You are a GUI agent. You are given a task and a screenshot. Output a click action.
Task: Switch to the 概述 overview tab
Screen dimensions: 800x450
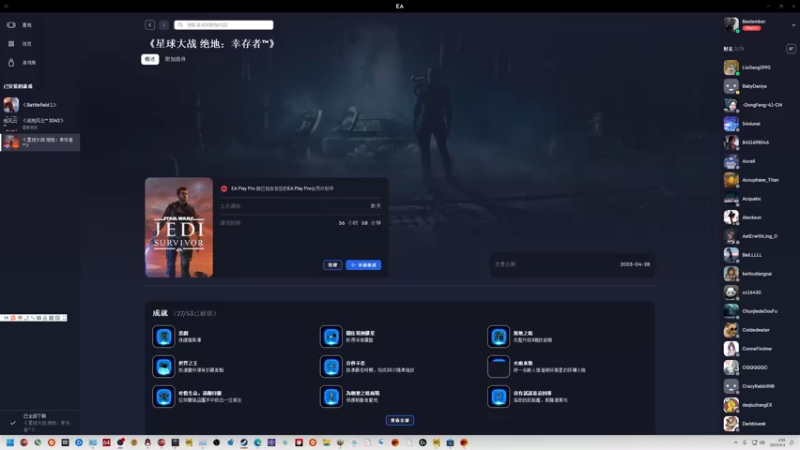point(150,59)
